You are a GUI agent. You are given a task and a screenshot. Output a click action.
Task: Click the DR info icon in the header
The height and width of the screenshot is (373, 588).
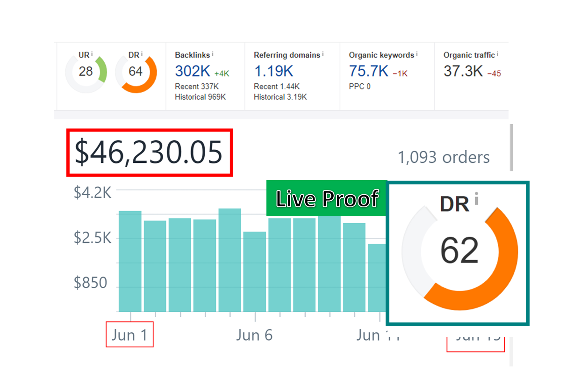[x=142, y=54]
